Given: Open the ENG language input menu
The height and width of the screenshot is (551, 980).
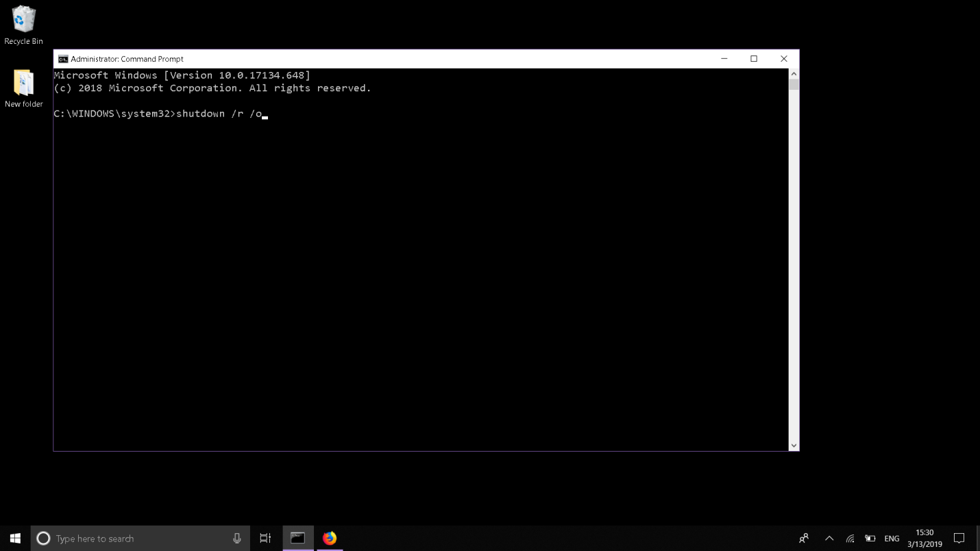Looking at the screenshot, I should click(x=892, y=539).
